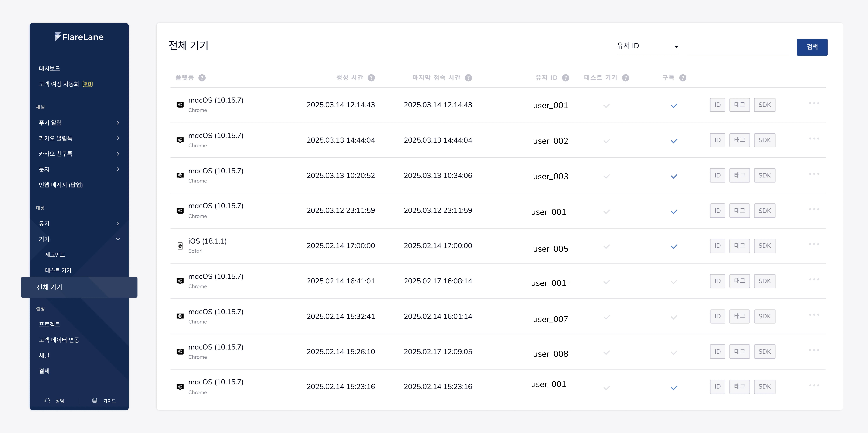Click the macOS platform icon in user_008 row
Viewport: 868px width, 433px height.
point(180,352)
